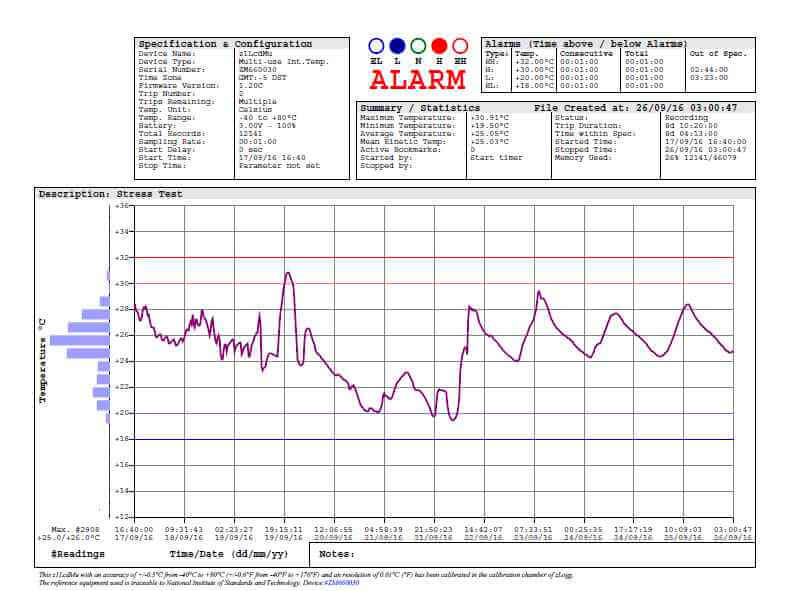Click the Temperature °C axis label
Screen dimensions: 787x591
42,360
